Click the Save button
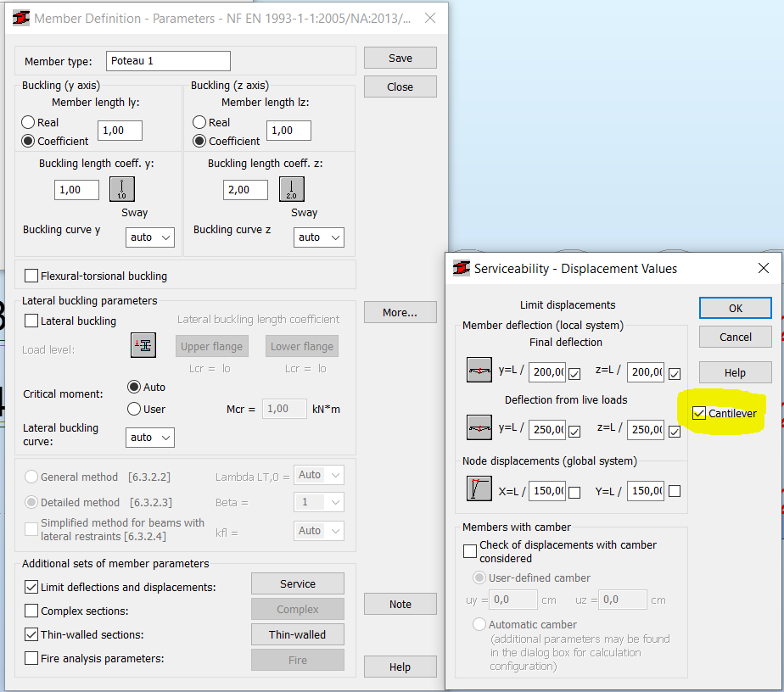The image size is (784, 692). (400, 58)
